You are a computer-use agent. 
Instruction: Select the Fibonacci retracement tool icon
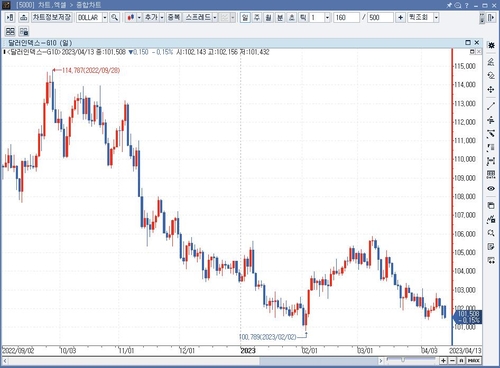coord(491,148)
